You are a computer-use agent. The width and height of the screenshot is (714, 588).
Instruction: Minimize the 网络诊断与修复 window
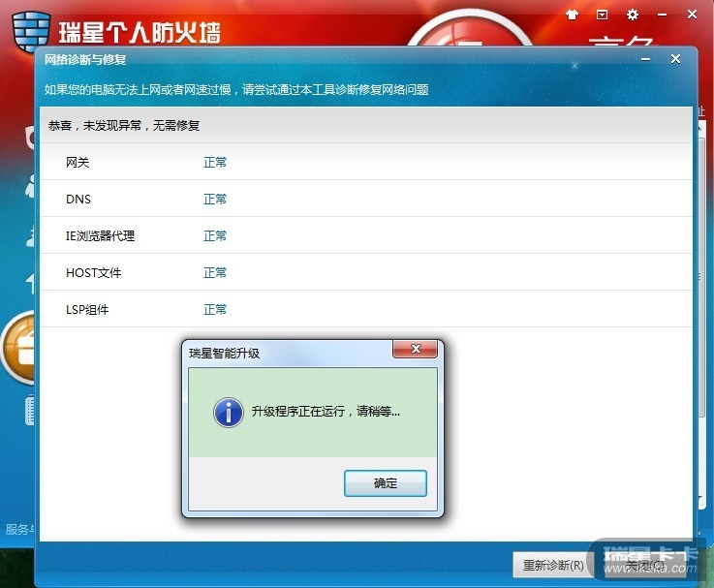pos(645,59)
